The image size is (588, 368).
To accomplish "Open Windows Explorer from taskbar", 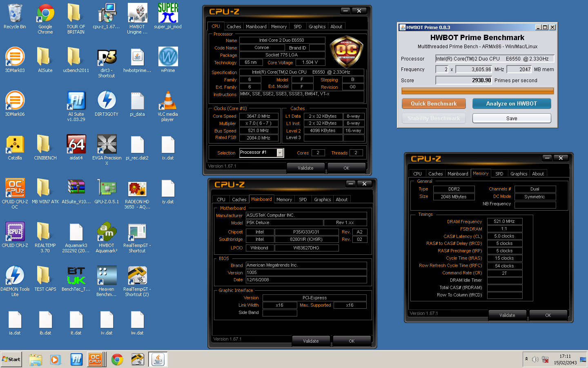I will click(36, 359).
